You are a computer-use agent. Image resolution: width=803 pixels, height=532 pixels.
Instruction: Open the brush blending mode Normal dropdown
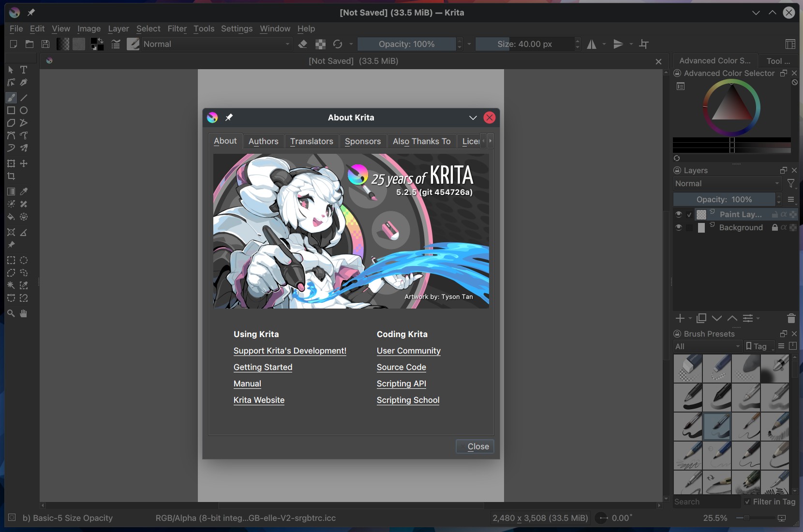(217, 44)
